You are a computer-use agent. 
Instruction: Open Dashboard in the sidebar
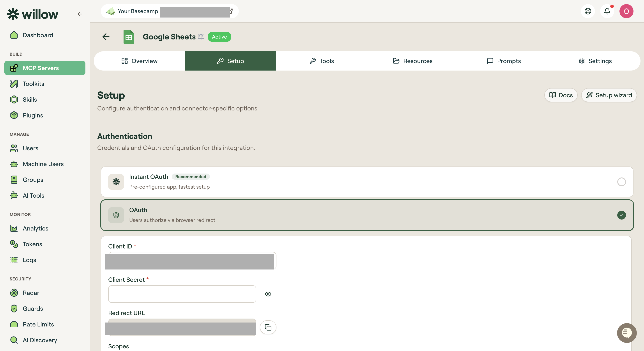[45, 35]
